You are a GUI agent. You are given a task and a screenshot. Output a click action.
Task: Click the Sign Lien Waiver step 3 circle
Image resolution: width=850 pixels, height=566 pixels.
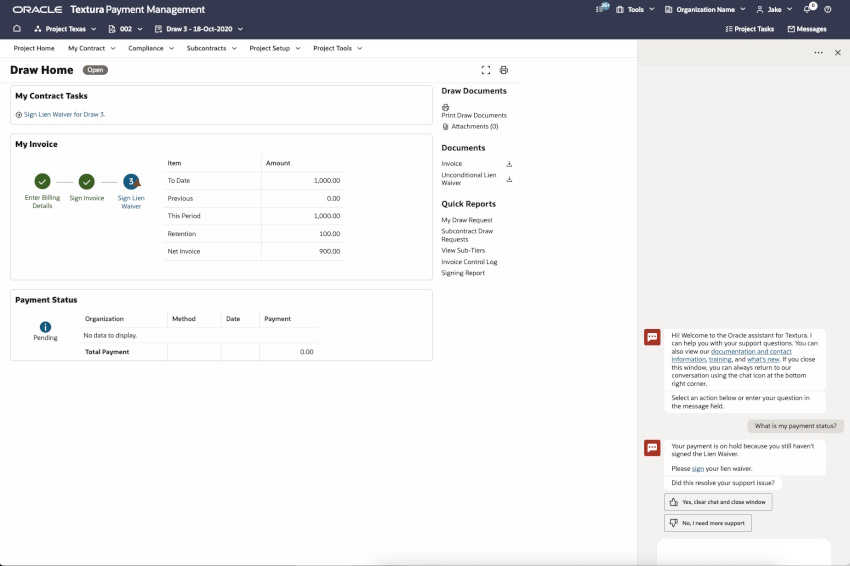pos(131,181)
